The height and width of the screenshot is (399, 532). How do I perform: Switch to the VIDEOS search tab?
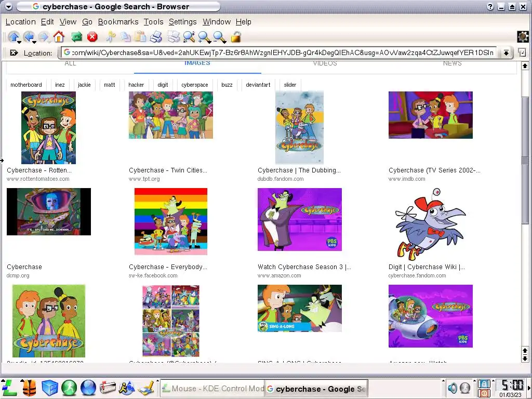(325, 64)
